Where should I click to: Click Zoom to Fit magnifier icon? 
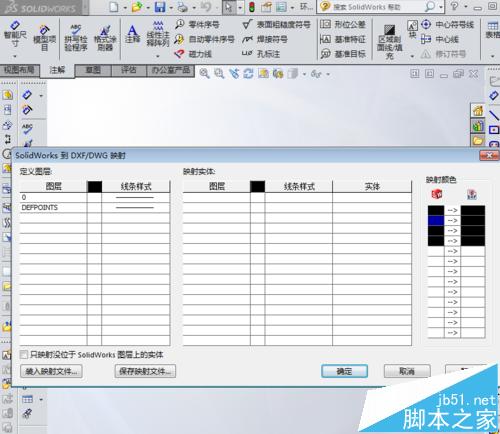pyautogui.click(x=204, y=74)
